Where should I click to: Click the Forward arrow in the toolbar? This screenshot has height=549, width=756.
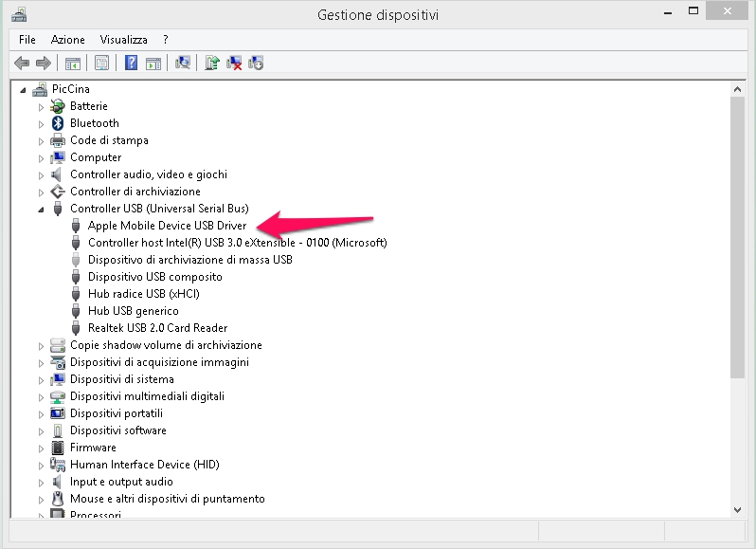point(43,64)
